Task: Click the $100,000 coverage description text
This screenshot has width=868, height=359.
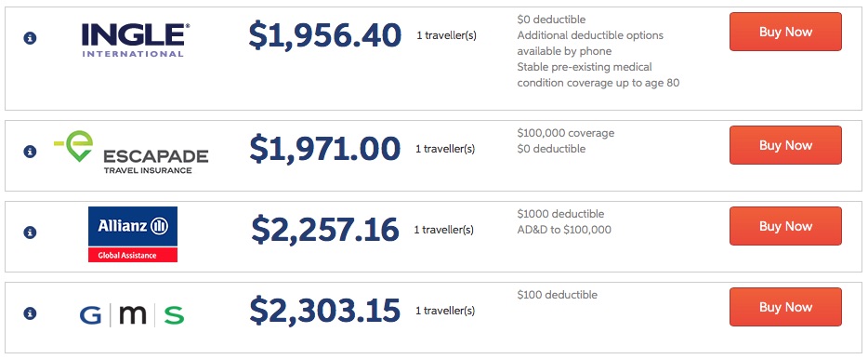Action: point(566,133)
